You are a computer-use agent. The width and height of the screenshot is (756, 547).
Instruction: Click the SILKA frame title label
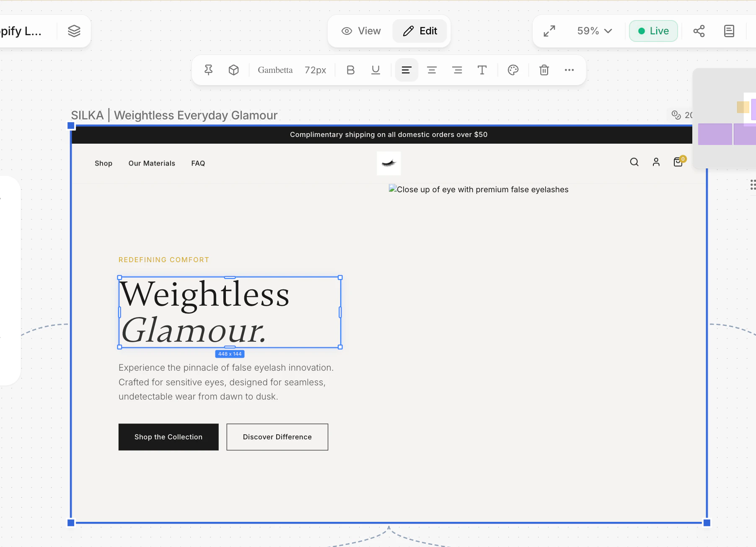pos(174,115)
